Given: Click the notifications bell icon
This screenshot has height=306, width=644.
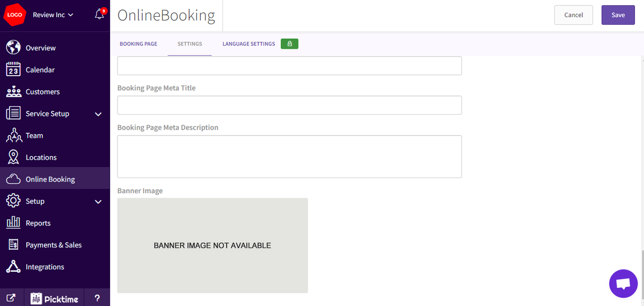Looking at the screenshot, I should click(x=99, y=14).
